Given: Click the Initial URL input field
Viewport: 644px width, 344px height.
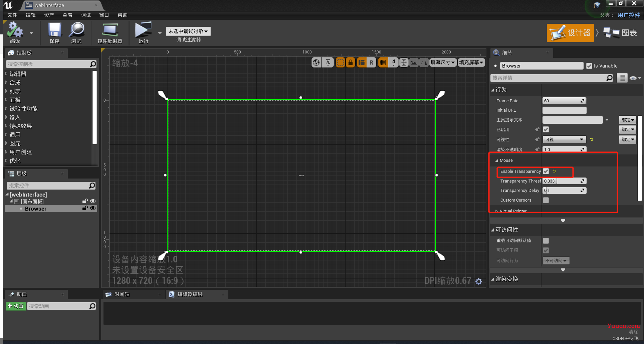Looking at the screenshot, I should click(x=564, y=110).
